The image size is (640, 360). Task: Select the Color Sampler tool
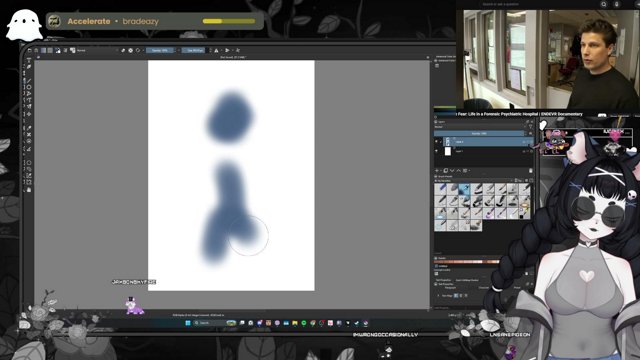29,127
